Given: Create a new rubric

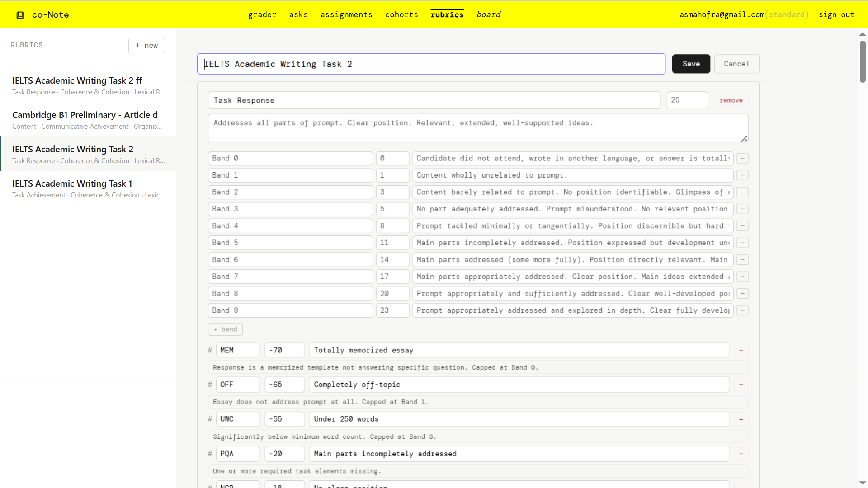Looking at the screenshot, I should [x=146, y=45].
